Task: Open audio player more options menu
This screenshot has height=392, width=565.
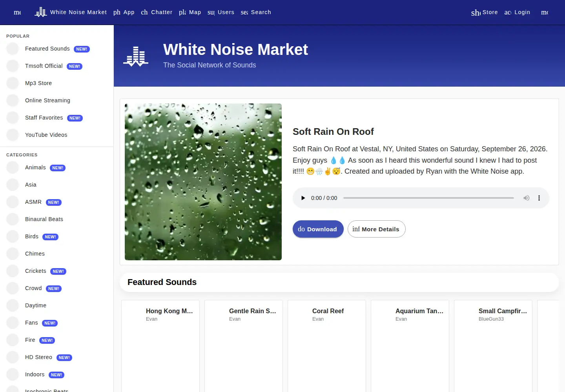Action: pos(539,198)
